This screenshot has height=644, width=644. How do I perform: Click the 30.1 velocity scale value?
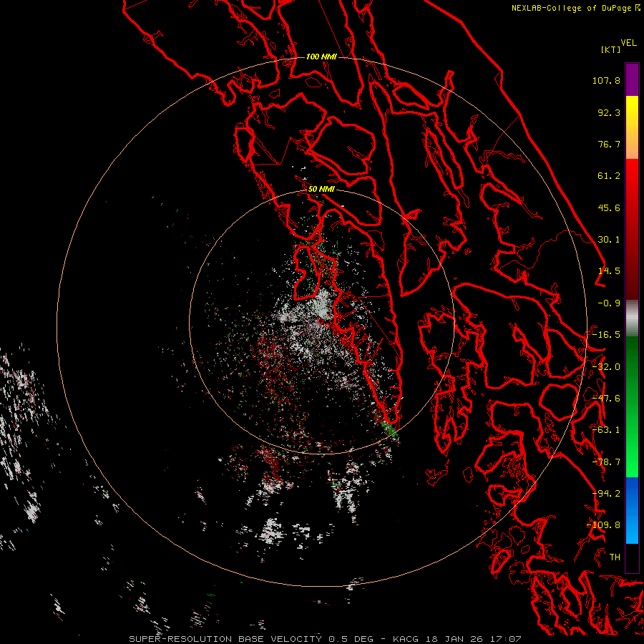(x=609, y=240)
